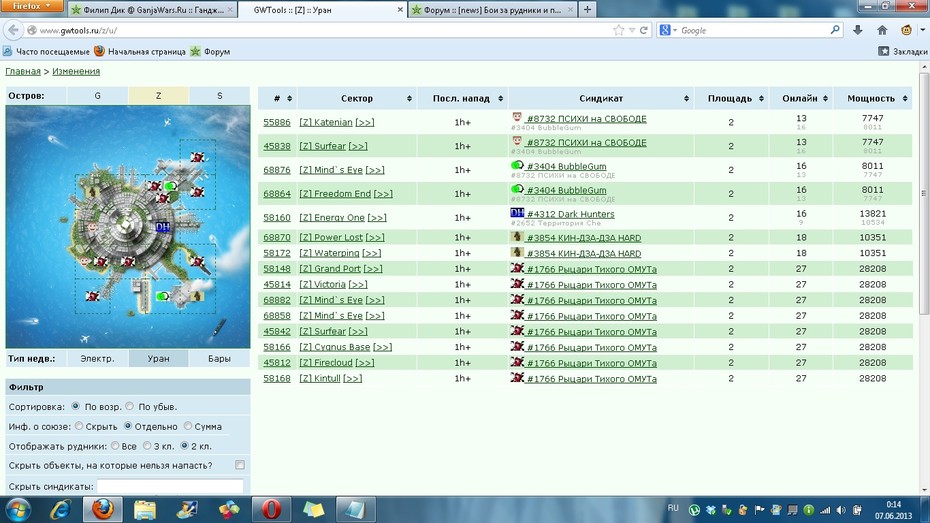The width and height of the screenshot is (930, 523).
Task: Click the 'Скрыть синдикаты' input field
Action: click(170, 486)
